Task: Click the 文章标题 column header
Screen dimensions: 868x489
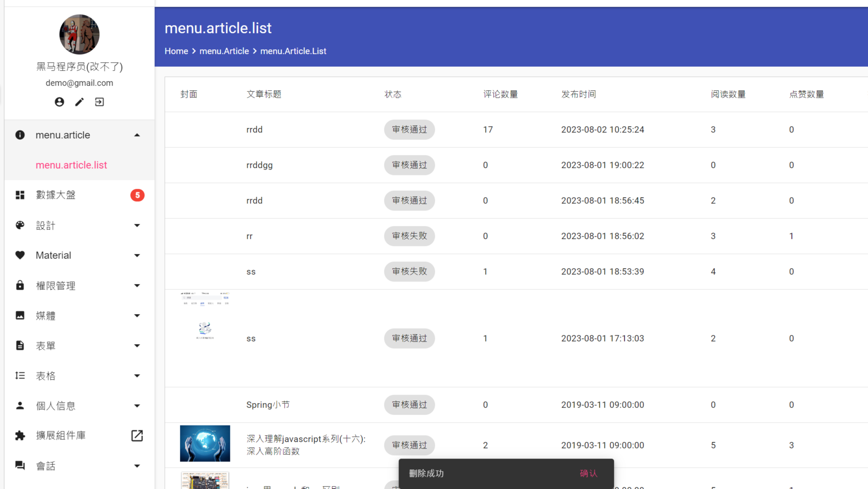Action: [x=264, y=94]
